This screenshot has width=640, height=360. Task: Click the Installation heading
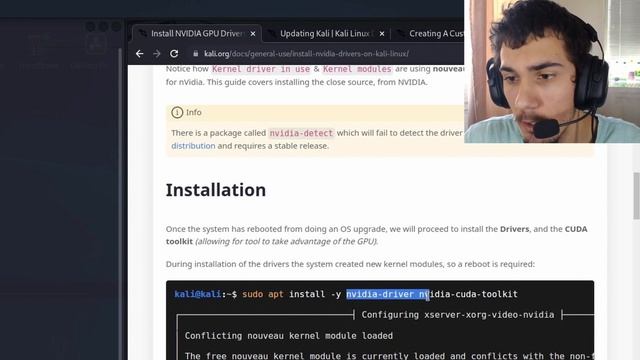coord(216,190)
